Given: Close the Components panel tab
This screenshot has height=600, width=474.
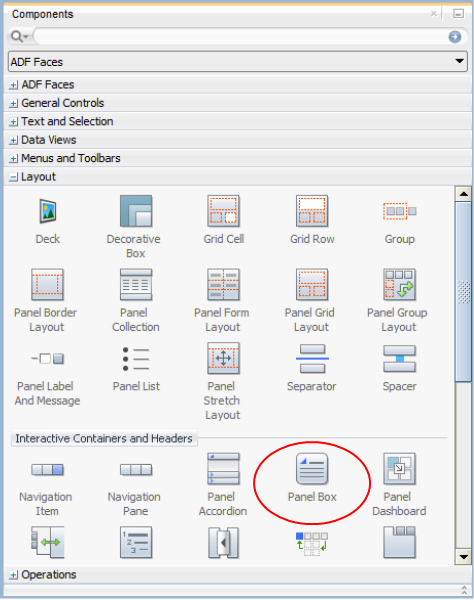Looking at the screenshot, I should coord(433,14).
